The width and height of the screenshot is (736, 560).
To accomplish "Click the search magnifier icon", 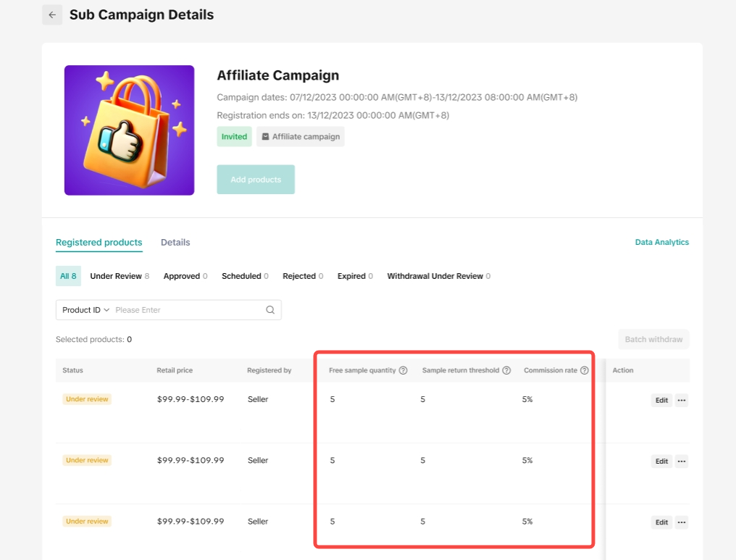I will coord(270,310).
